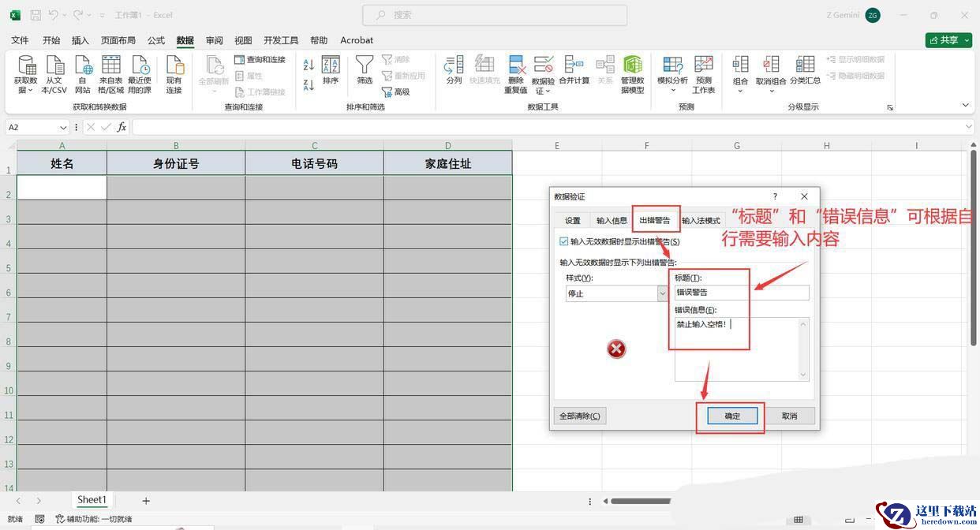This screenshot has height=530, width=980.
Task: Click the 现有连接 (Existing Connections) icon
Action: tap(174, 75)
